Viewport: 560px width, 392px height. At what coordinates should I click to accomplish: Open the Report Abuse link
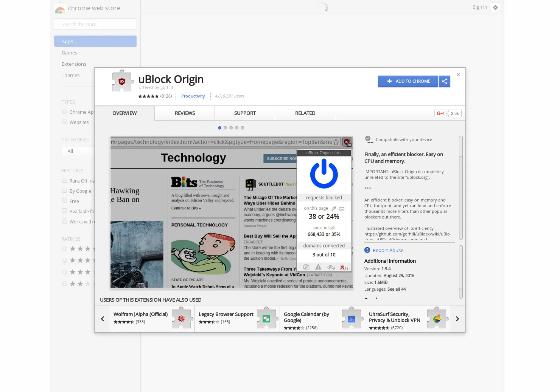tap(388, 250)
